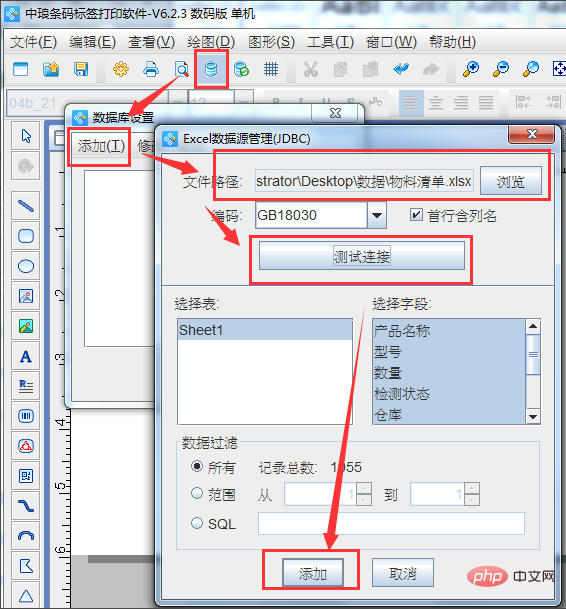Open database settings cylinder icon
The width and height of the screenshot is (566, 609).
coord(211,70)
